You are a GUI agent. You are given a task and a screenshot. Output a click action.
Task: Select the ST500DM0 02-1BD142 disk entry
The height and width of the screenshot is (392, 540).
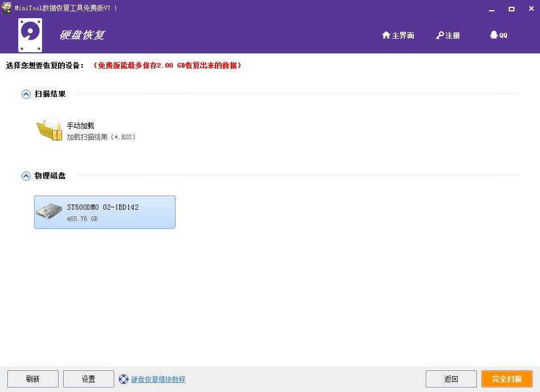pyautogui.click(x=105, y=212)
